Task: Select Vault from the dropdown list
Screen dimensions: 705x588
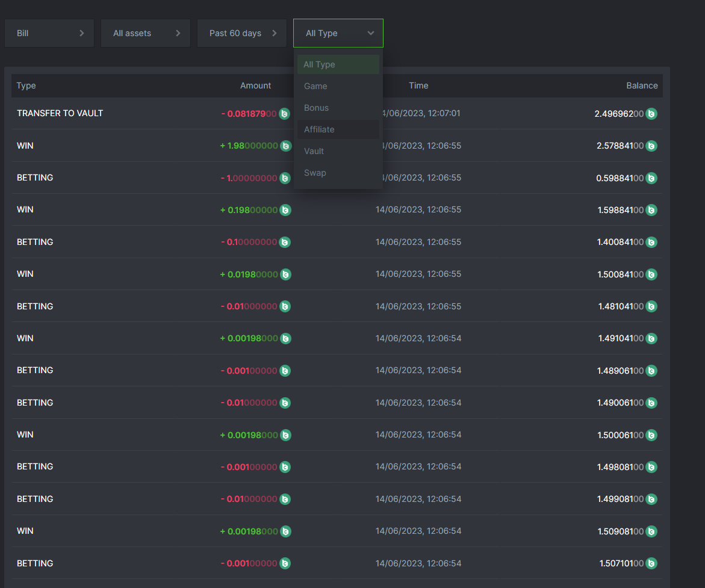Action: [314, 151]
